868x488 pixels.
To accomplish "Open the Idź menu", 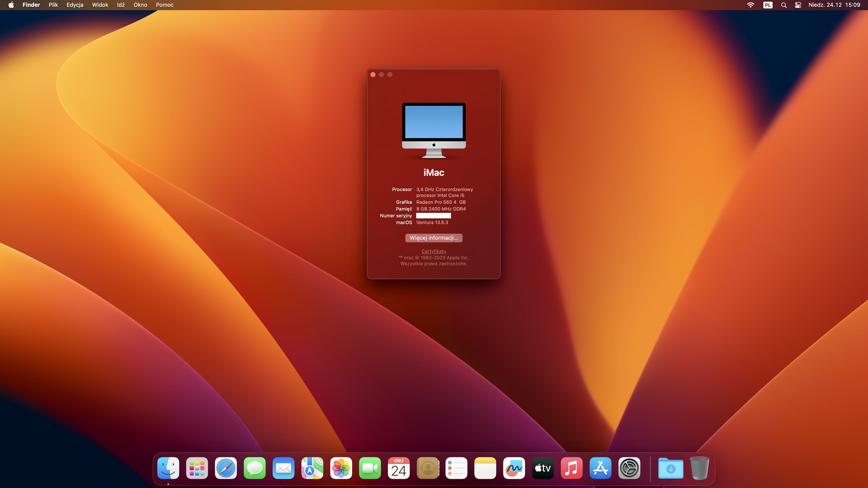I will (121, 5).
